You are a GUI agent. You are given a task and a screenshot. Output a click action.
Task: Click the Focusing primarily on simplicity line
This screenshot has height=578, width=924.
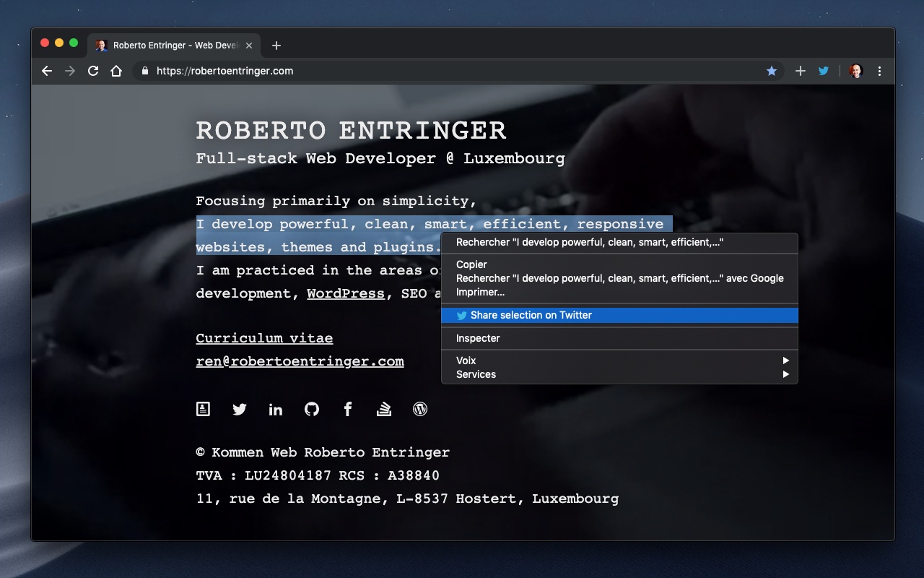336,201
